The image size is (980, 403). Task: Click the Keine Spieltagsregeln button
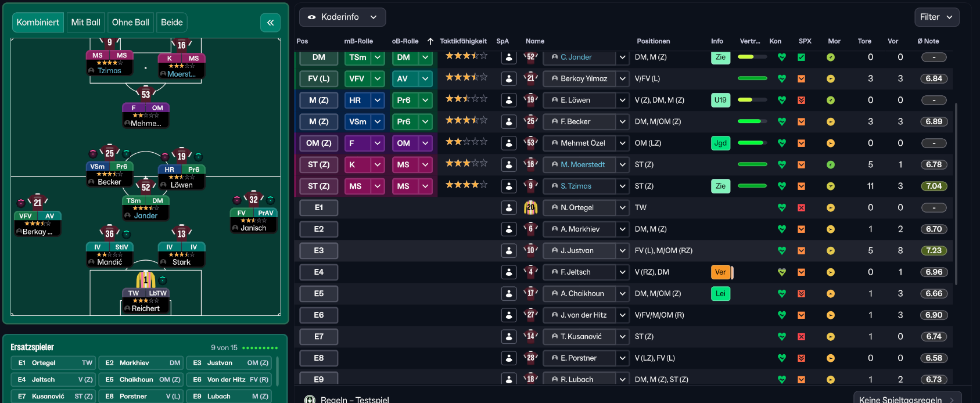tap(906, 398)
